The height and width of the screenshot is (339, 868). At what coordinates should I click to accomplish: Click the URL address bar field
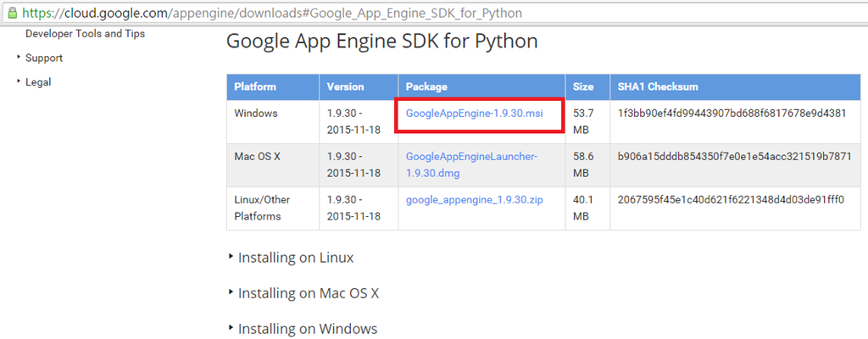click(x=434, y=12)
